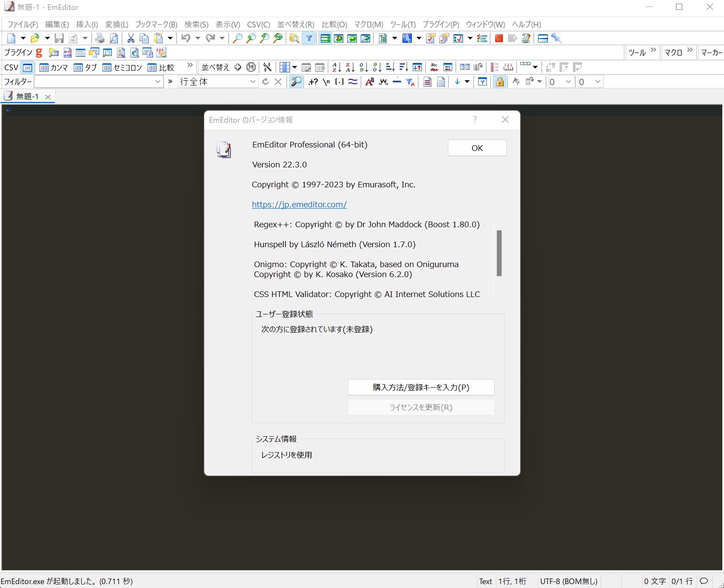Select the Cut tool on the toolbar

(x=130, y=38)
